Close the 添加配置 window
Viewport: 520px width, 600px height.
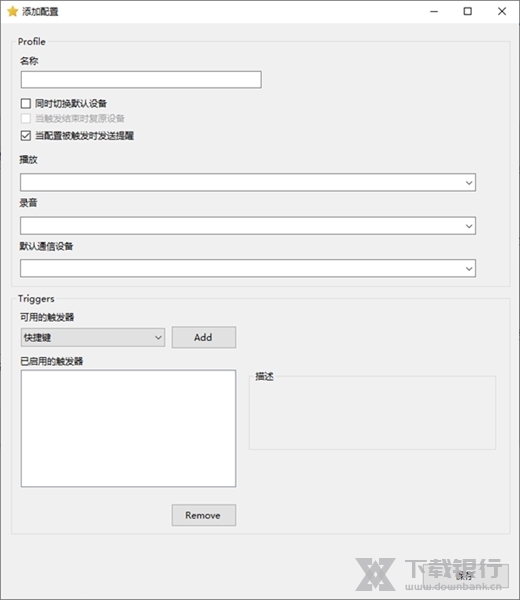pyautogui.click(x=502, y=11)
